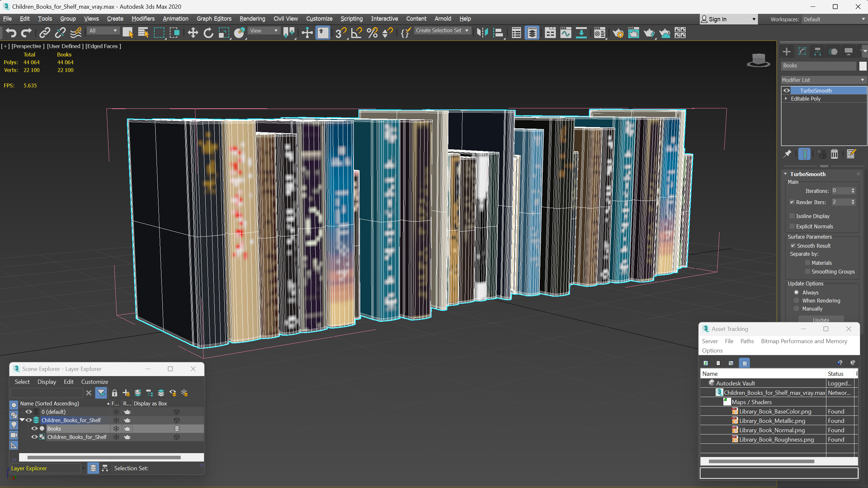
Task: Click the Edged Faces viewport label
Action: point(103,46)
